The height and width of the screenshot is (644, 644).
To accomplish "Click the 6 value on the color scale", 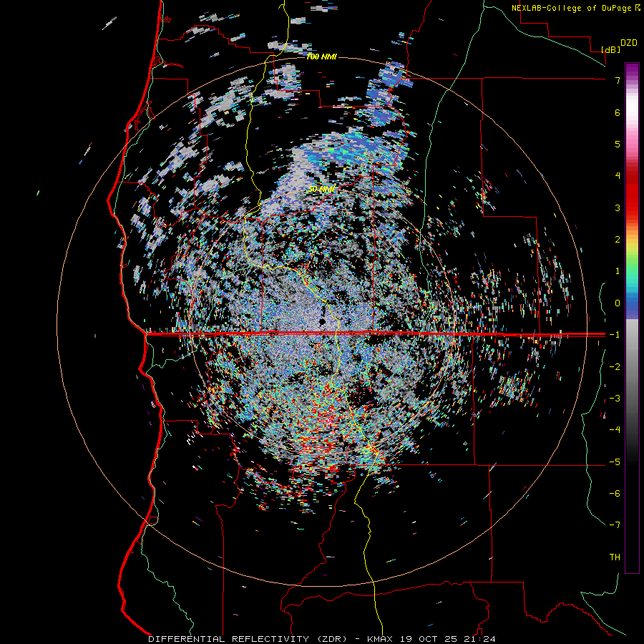I will click(618, 112).
